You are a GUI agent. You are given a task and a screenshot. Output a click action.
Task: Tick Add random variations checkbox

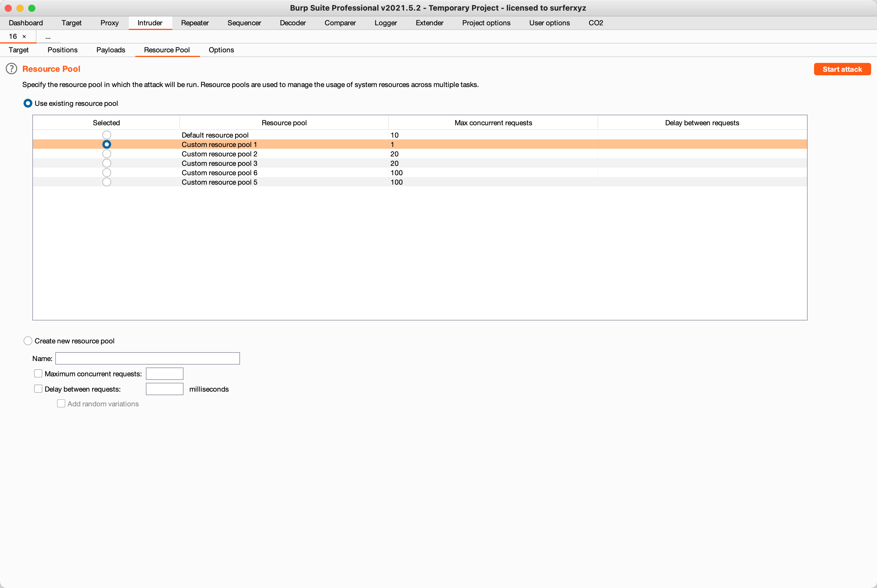pyautogui.click(x=61, y=403)
